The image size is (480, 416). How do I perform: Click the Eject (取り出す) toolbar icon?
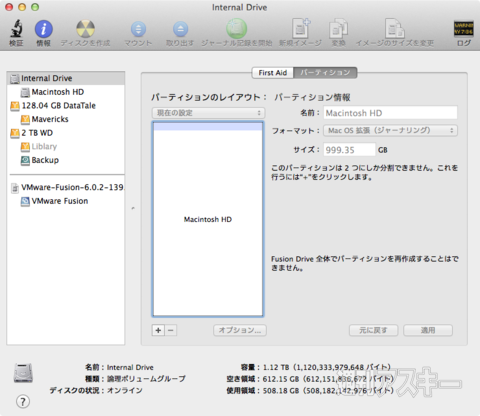[180, 29]
